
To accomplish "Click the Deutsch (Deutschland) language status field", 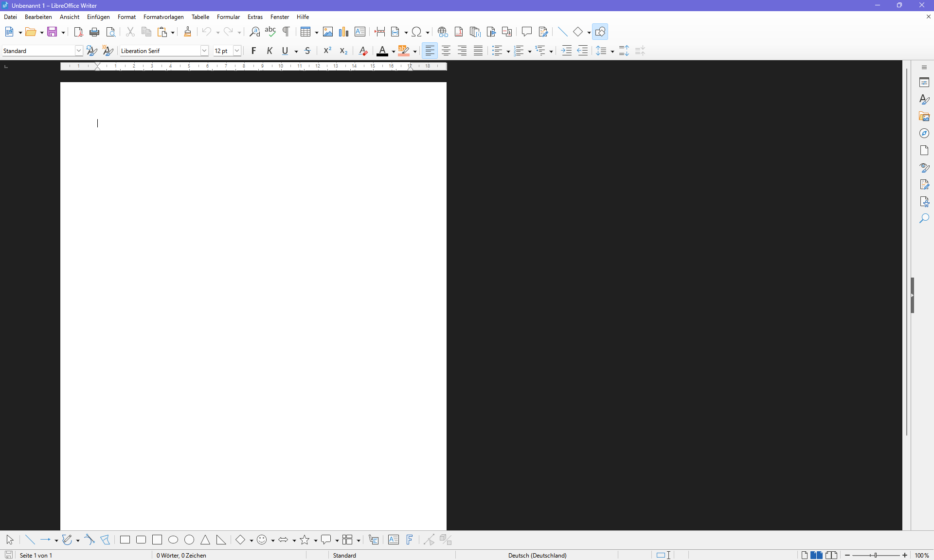I will pos(537,555).
